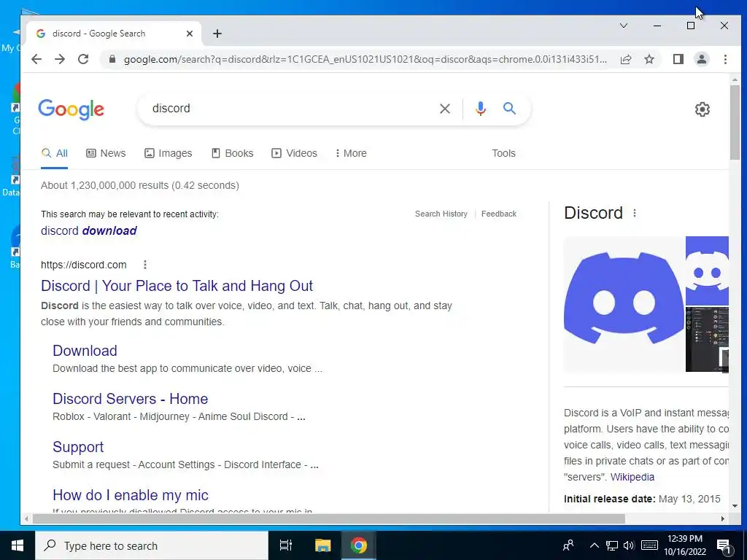Image resolution: width=747 pixels, height=560 pixels.
Task: Start voice search with the microphone icon
Action: [x=481, y=109]
